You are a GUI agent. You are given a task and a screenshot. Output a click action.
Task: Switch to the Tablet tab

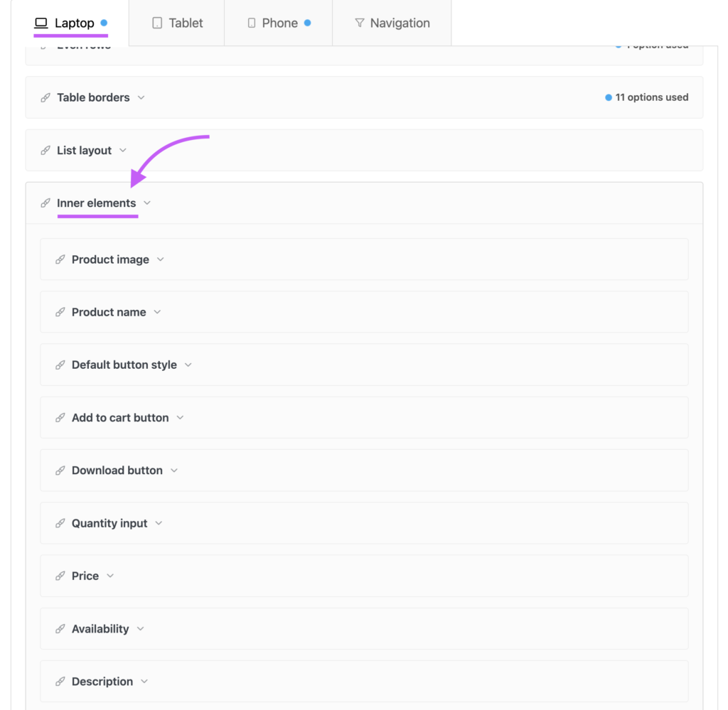[x=177, y=23]
